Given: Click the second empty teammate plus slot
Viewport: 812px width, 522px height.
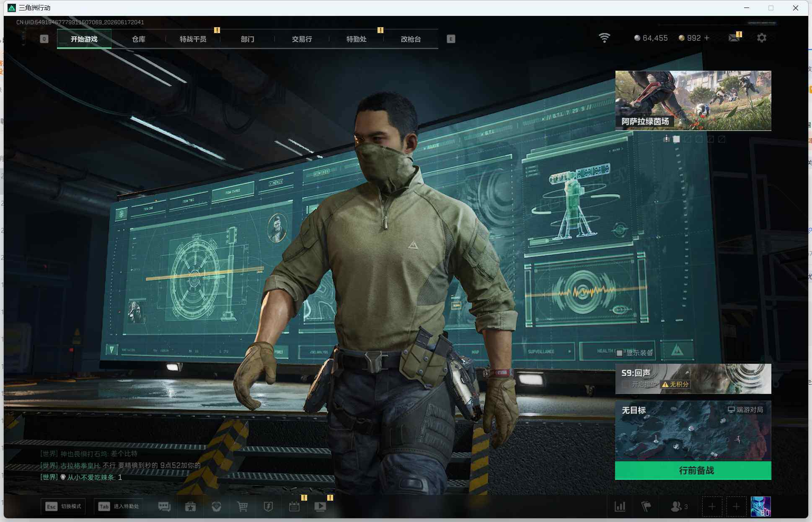Looking at the screenshot, I should (736, 507).
